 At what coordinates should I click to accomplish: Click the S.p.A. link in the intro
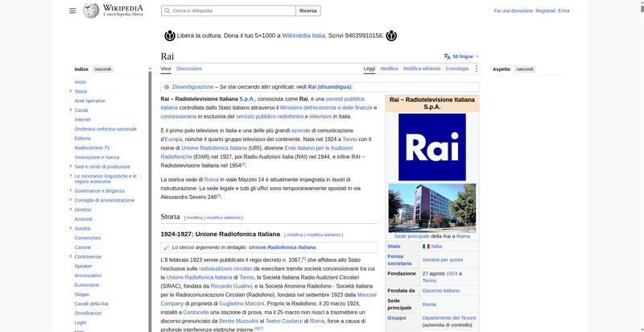pyautogui.click(x=247, y=99)
